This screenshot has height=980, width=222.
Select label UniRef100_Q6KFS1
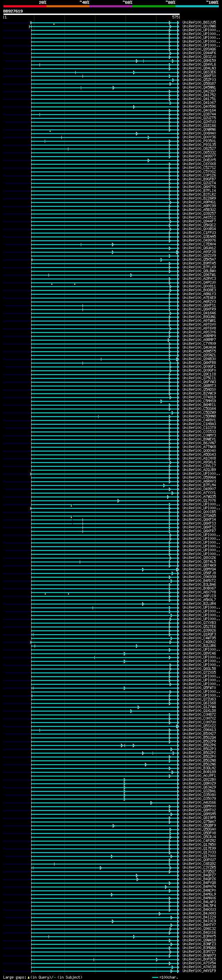(199, 306)
